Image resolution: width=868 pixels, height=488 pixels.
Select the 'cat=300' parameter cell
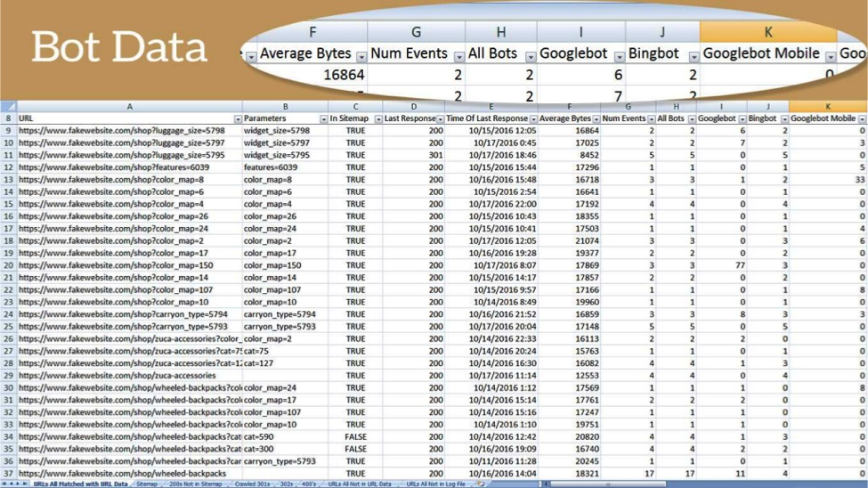coord(285,449)
